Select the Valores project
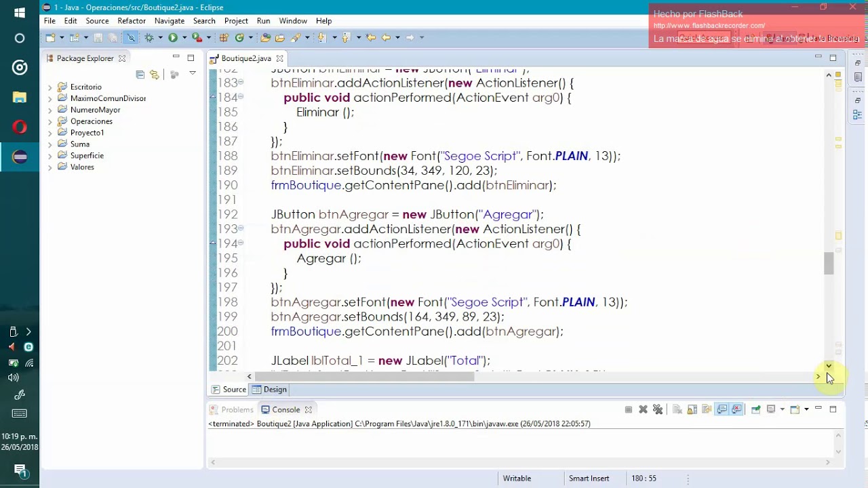This screenshot has width=868, height=488. click(82, 167)
